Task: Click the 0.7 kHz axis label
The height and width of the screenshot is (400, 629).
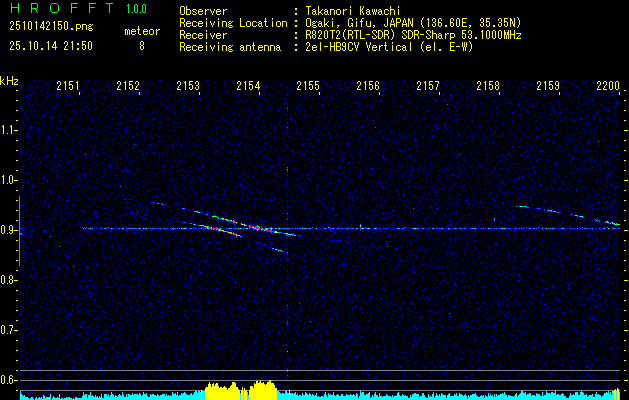Action: (x=7, y=330)
